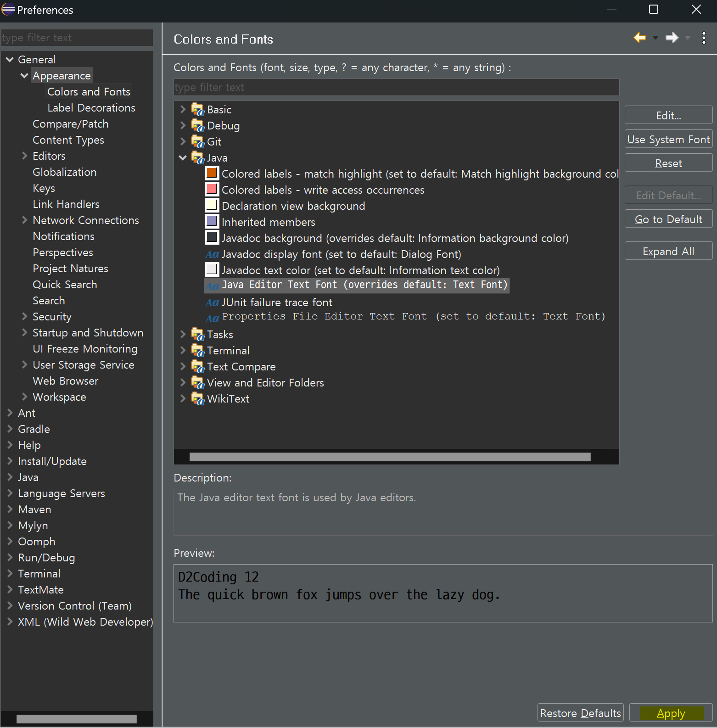This screenshot has width=717, height=728.
Task: Click the Reset button
Action: point(668,163)
